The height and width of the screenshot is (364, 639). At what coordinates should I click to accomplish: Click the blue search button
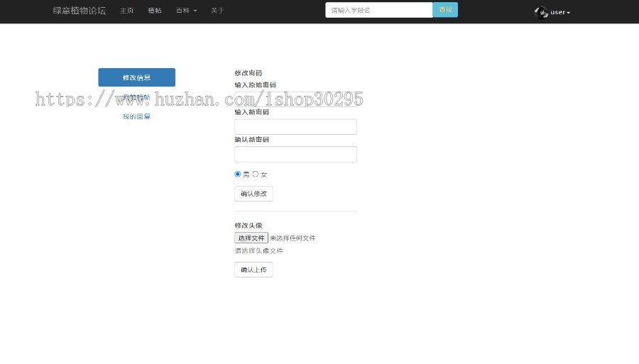[445, 10]
